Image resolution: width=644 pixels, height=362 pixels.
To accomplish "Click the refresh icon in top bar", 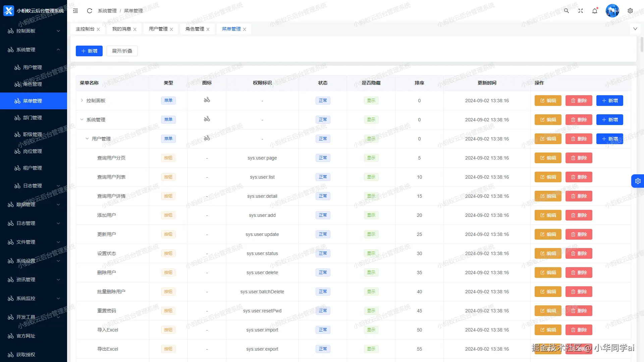I will (x=90, y=11).
